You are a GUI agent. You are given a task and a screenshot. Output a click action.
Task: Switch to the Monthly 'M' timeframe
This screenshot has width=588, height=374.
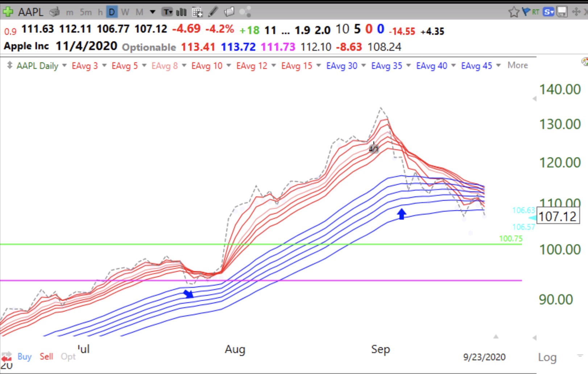point(139,12)
